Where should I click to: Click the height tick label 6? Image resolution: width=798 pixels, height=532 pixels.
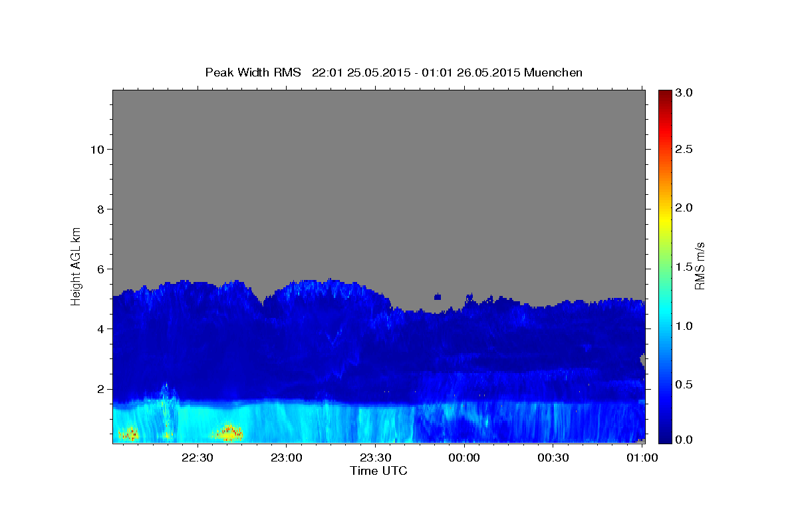point(100,269)
